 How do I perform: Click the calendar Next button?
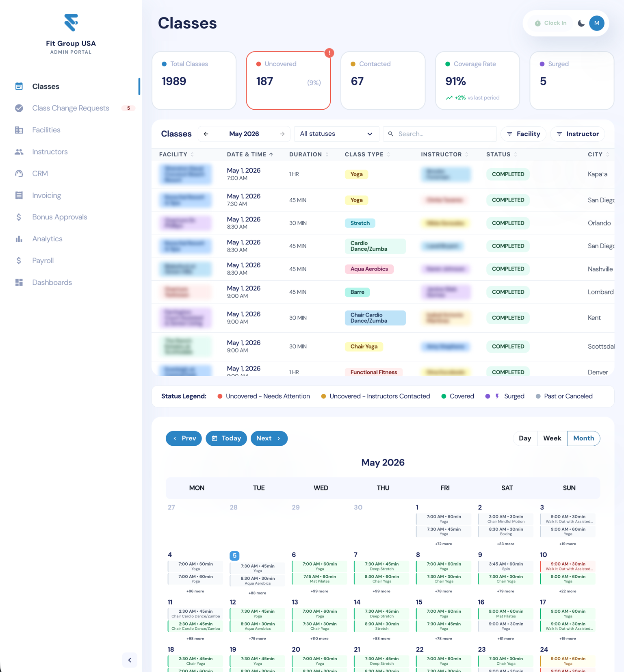[269, 438]
